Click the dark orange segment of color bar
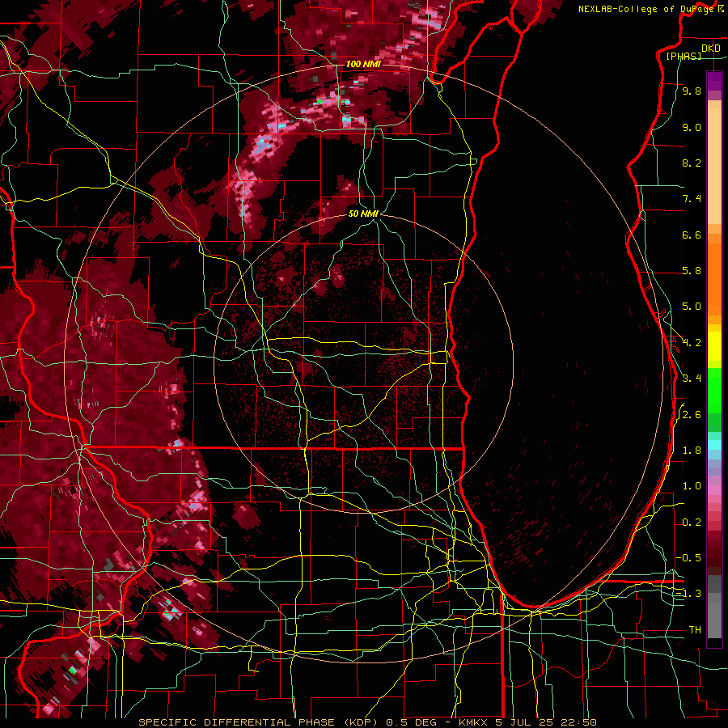The width and height of the screenshot is (728, 728). click(x=714, y=280)
